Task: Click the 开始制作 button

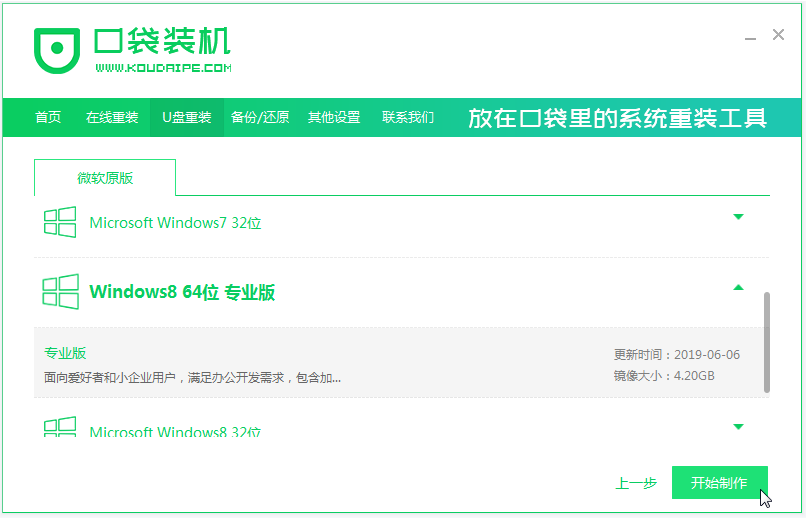Action: tap(720, 483)
